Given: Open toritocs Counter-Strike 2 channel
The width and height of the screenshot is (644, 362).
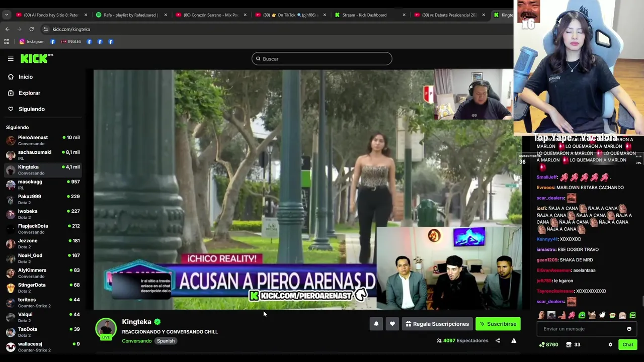Looking at the screenshot, I should tap(43, 303).
